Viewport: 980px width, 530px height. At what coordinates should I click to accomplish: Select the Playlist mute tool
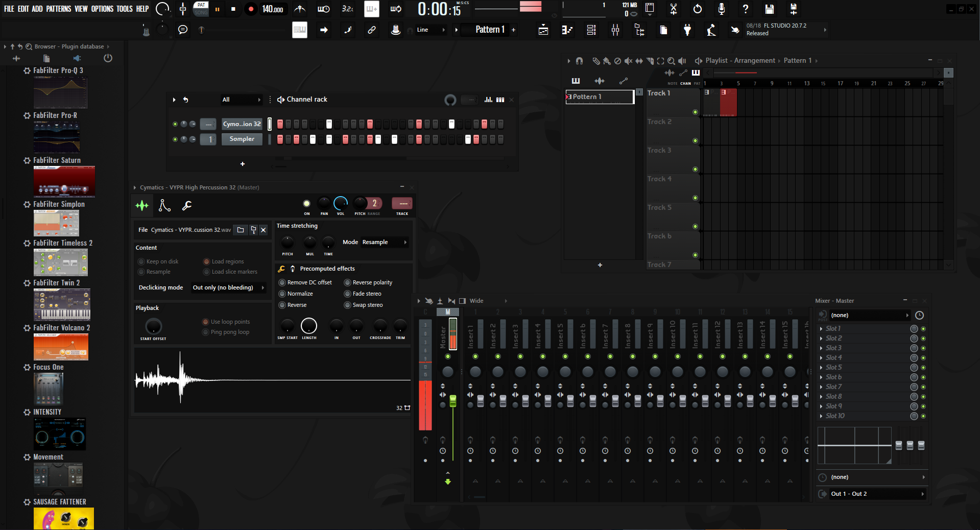click(x=628, y=61)
